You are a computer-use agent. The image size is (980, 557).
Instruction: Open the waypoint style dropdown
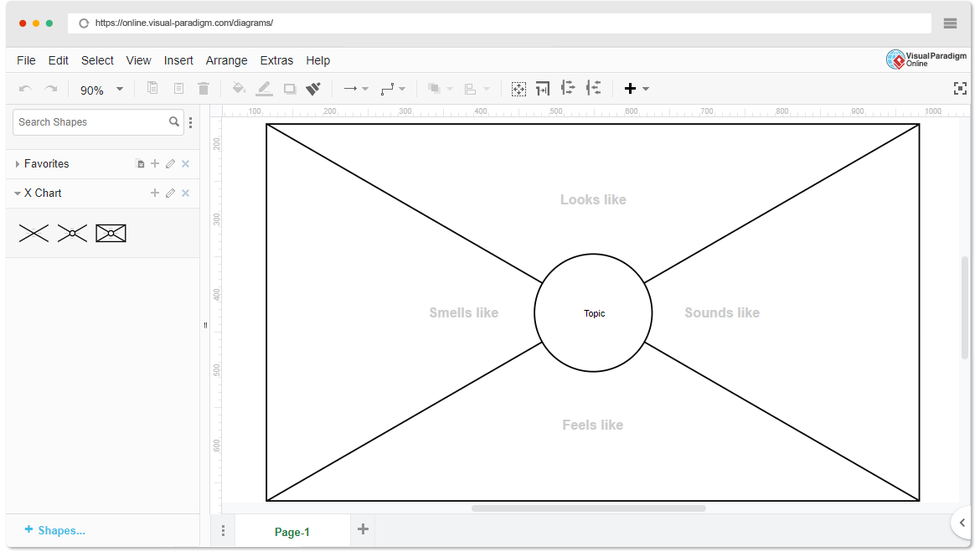[x=403, y=89]
